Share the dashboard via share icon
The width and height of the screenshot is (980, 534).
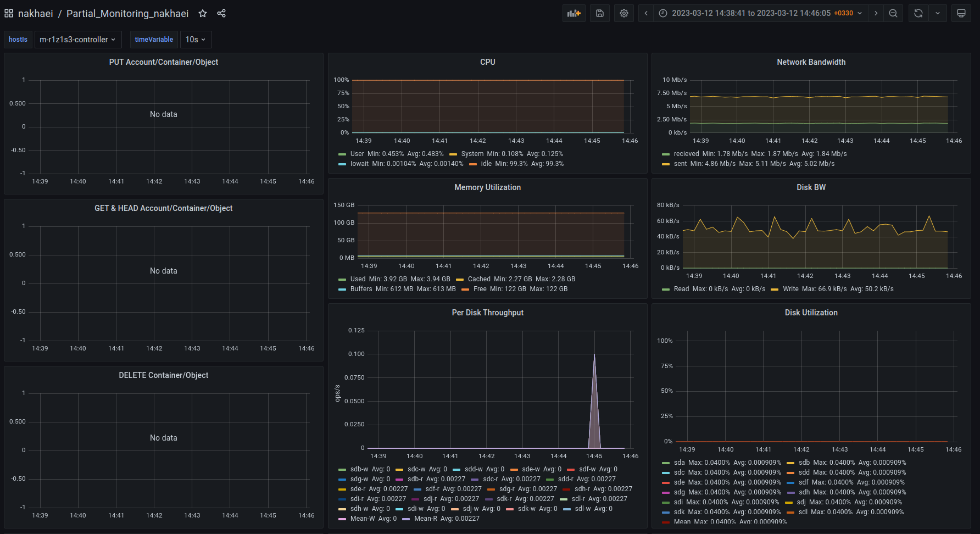point(221,13)
